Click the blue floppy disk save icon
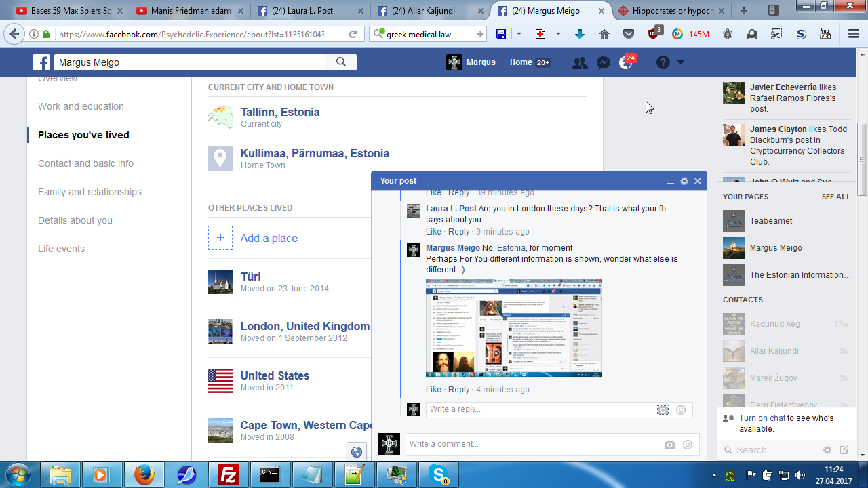 (501, 34)
